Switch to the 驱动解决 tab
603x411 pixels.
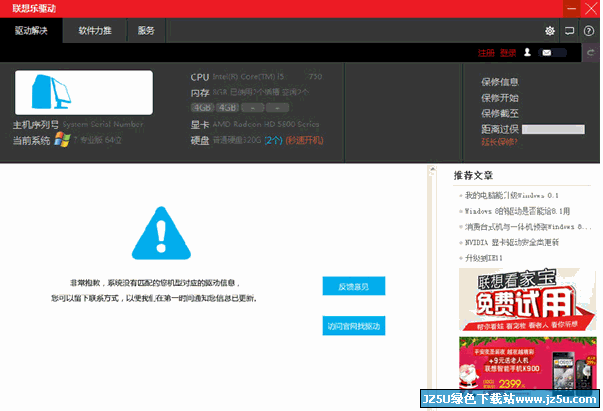(x=31, y=30)
